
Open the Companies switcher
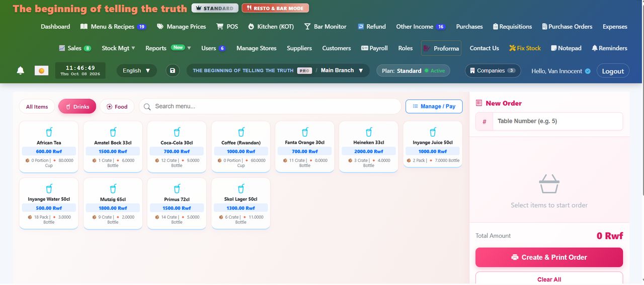(x=493, y=71)
